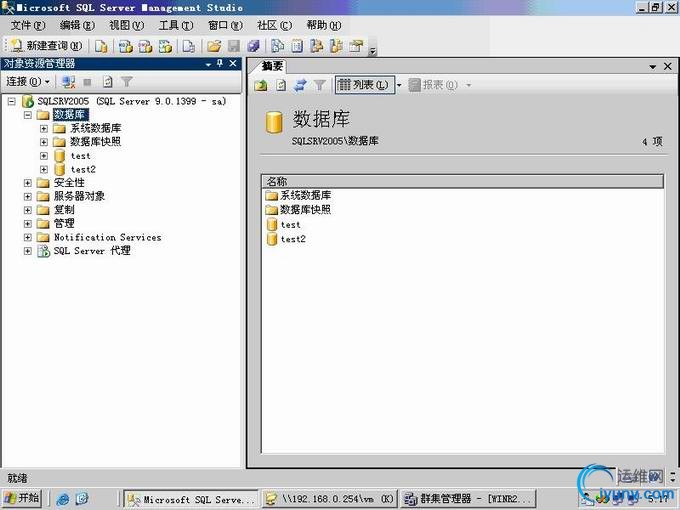The width and height of the screenshot is (680, 510).
Task: Expand the 管理 tree node
Action: tap(28, 224)
